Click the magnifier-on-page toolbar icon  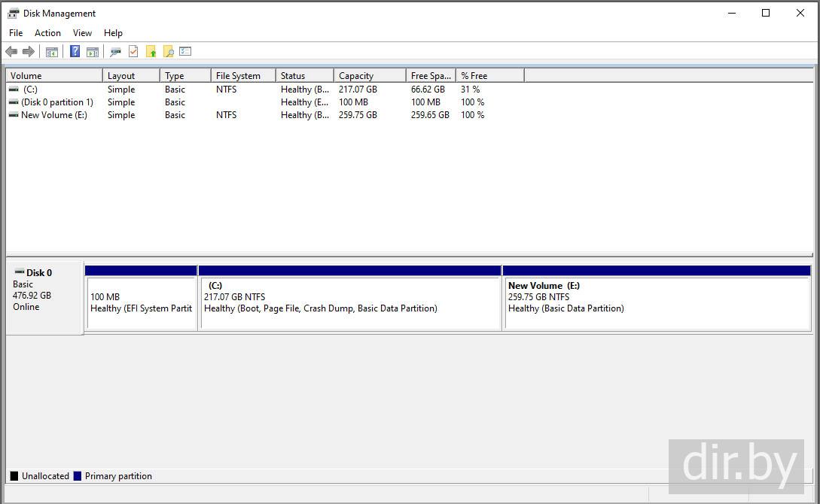169,52
